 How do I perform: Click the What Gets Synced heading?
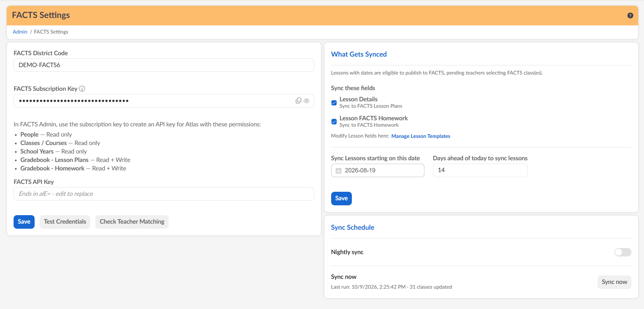(x=359, y=54)
